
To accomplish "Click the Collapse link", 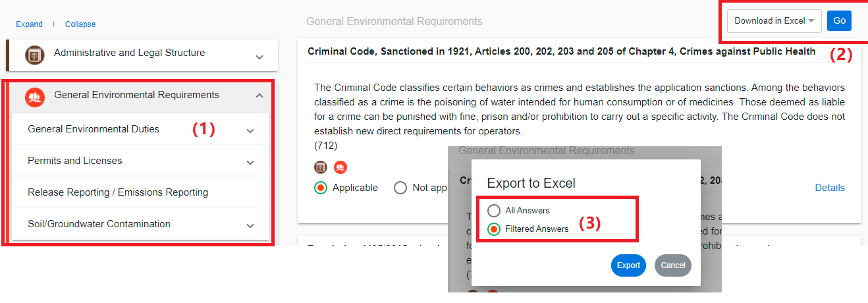I will coord(80,24).
